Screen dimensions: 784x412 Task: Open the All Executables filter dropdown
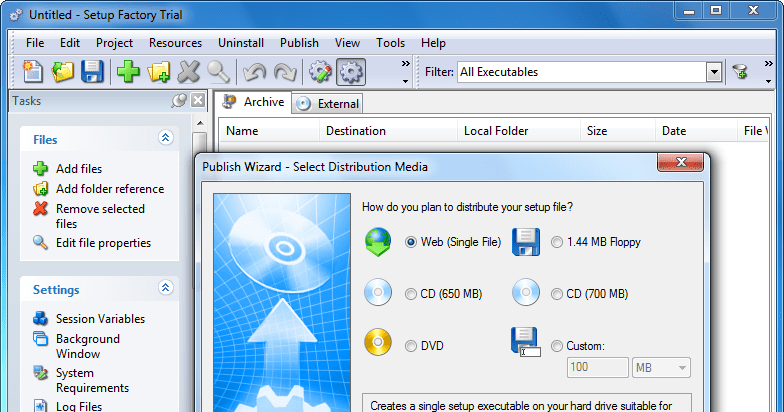714,72
